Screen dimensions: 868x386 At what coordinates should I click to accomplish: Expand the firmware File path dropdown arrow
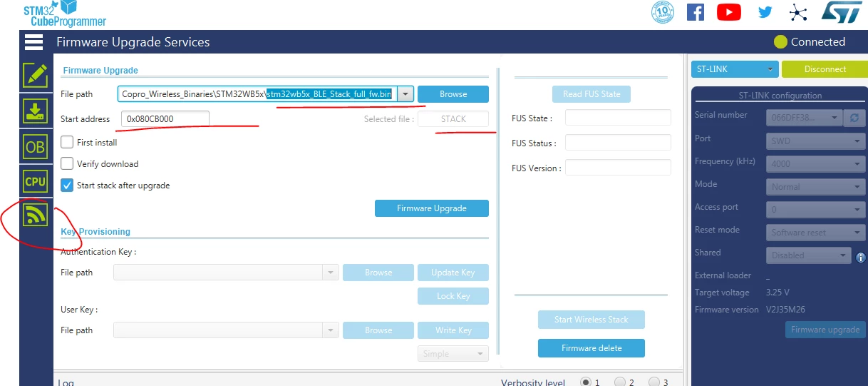coord(405,94)
